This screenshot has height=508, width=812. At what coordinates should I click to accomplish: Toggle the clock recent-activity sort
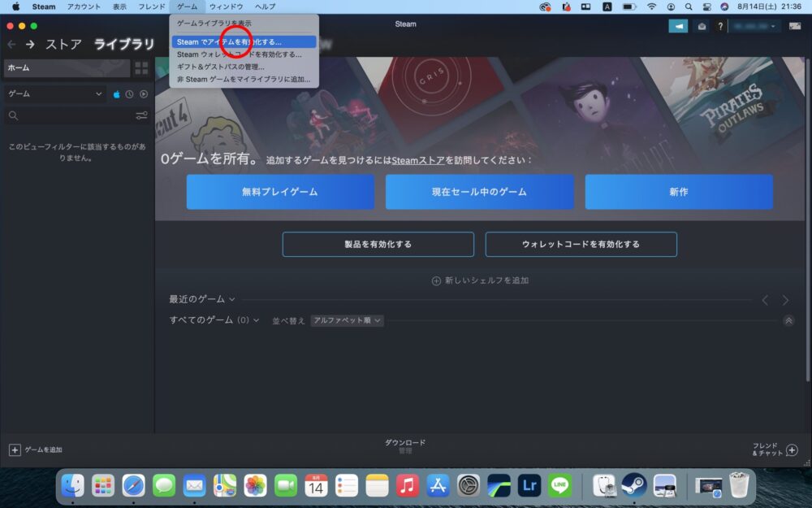(129, 94)
